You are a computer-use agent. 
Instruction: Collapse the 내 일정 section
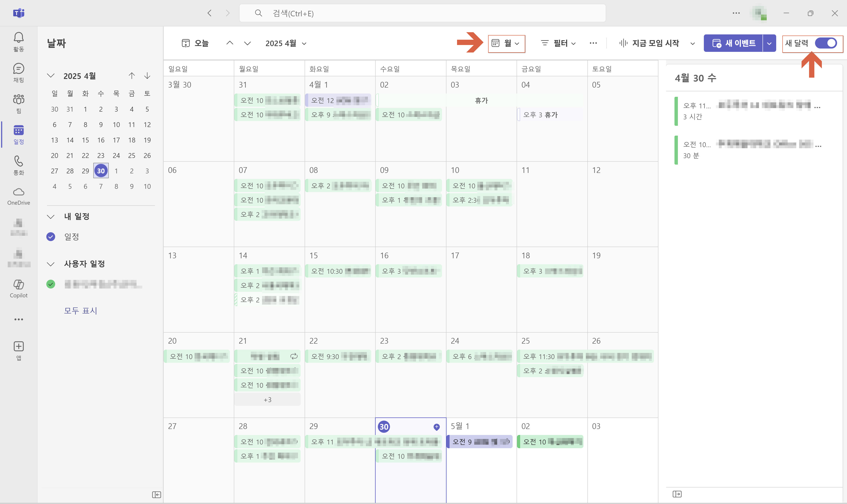click(51, 216)
